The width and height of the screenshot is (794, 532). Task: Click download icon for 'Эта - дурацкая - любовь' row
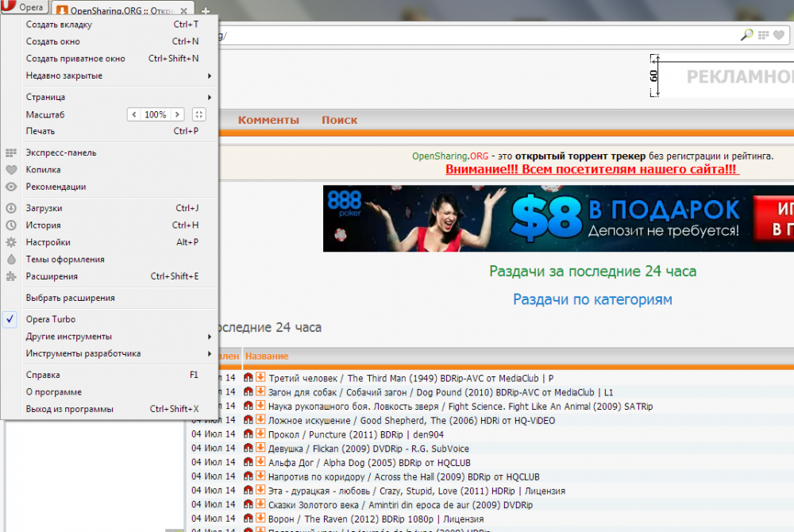(260, 490)
